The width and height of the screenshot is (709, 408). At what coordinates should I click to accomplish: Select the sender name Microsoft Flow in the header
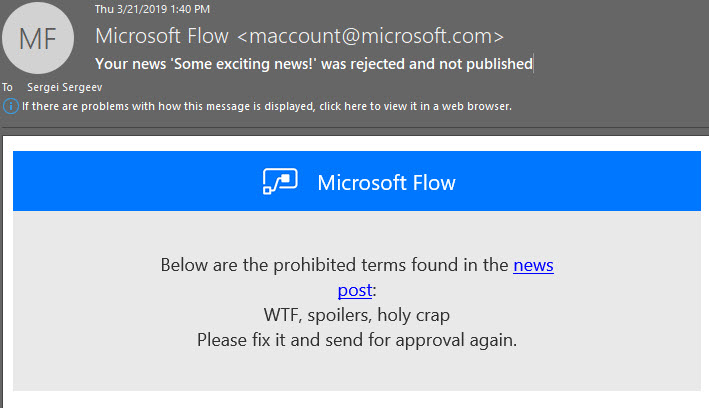161,37
